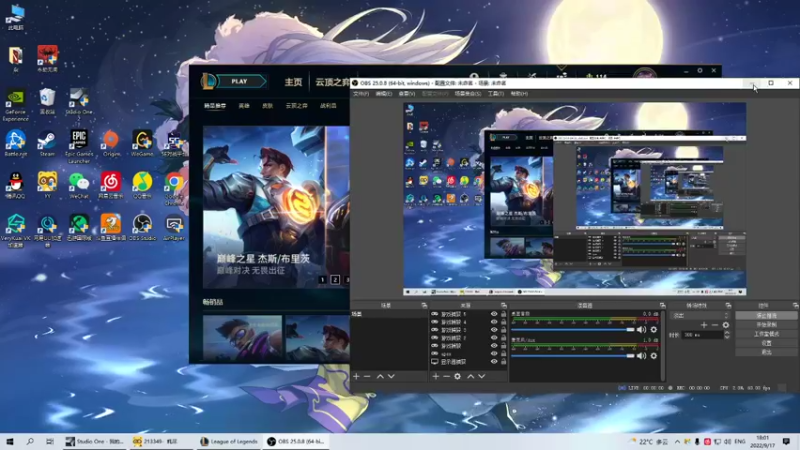Mute desktop audio speaker icon
Viewport: 800px width, 450px height.
(x=641, y=330)
